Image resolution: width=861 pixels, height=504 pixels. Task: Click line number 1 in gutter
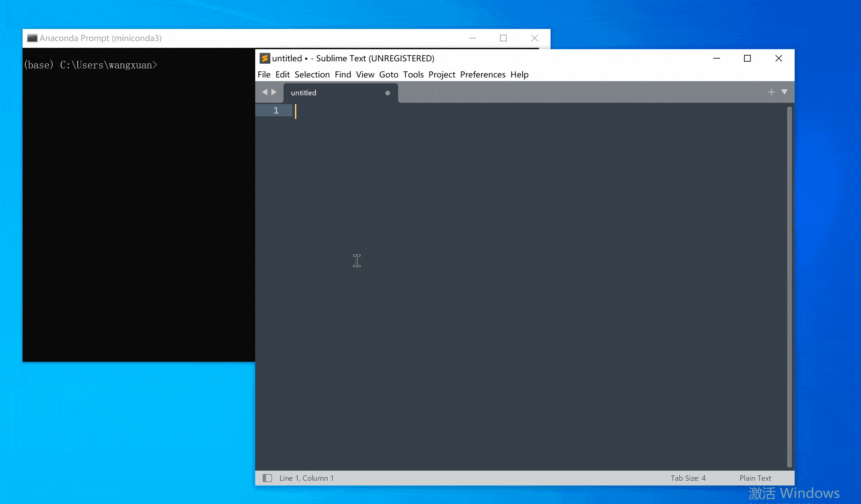[x=276, y=111]
